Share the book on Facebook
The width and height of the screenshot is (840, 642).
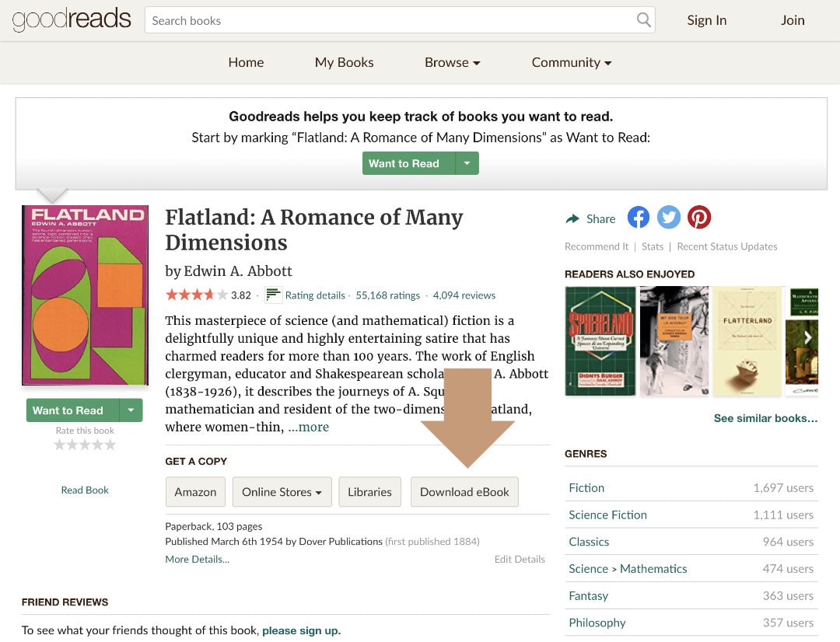coord(638,218)
